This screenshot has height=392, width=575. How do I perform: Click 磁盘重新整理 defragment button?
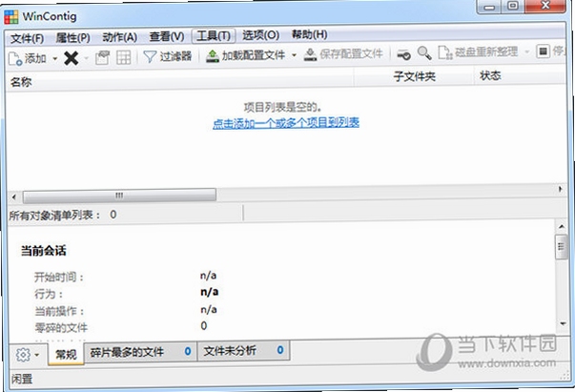pyautogui.click(x=478, y=52)
